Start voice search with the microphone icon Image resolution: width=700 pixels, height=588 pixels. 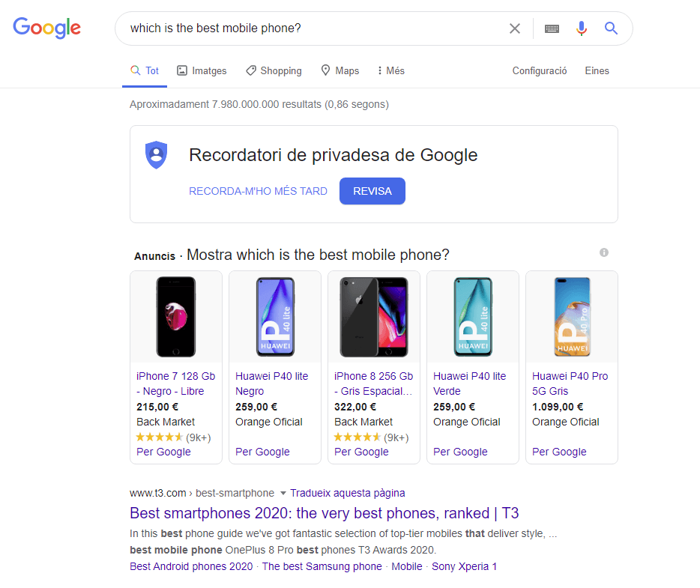click(x=582, y=28)
